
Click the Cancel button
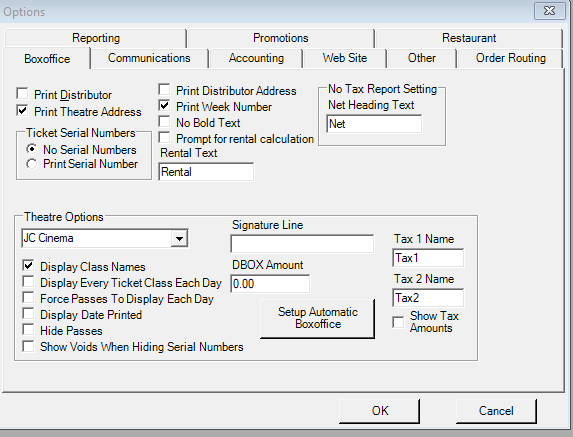(496, 411)
